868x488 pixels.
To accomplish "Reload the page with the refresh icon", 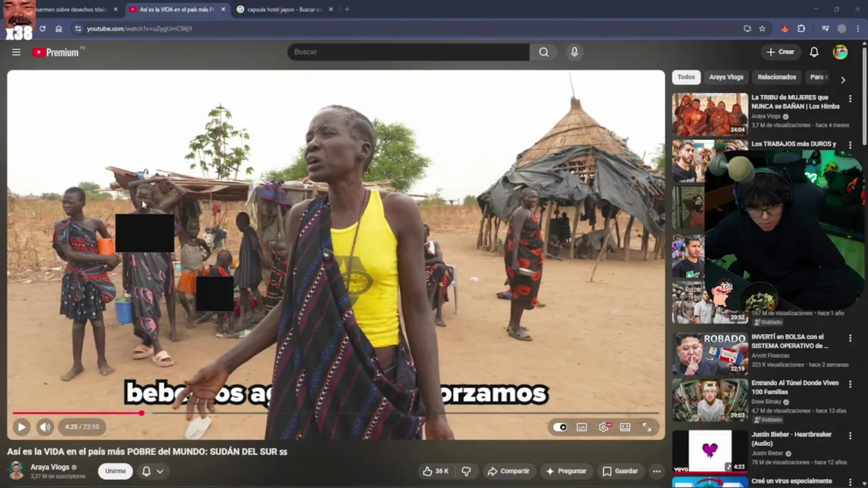I will tap(42, 28).
